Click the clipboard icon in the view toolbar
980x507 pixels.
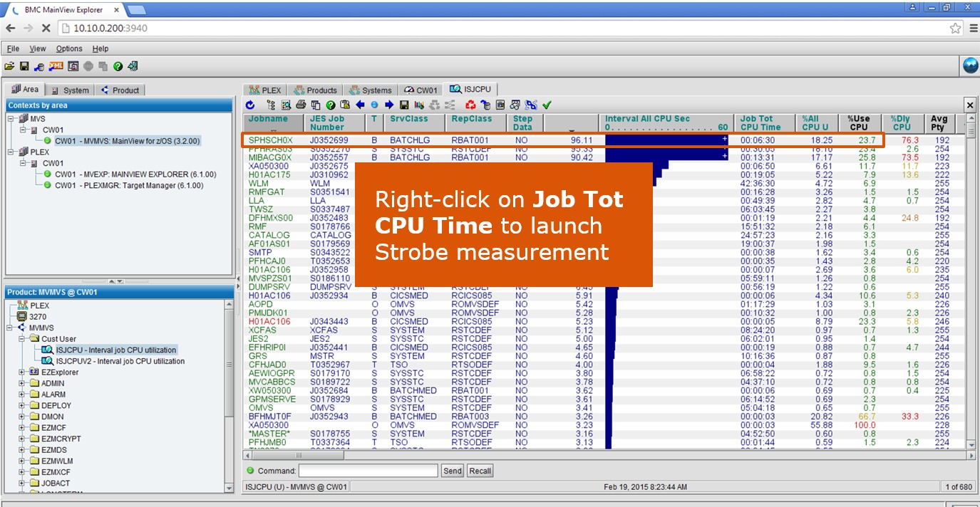[x=346, y=105]
